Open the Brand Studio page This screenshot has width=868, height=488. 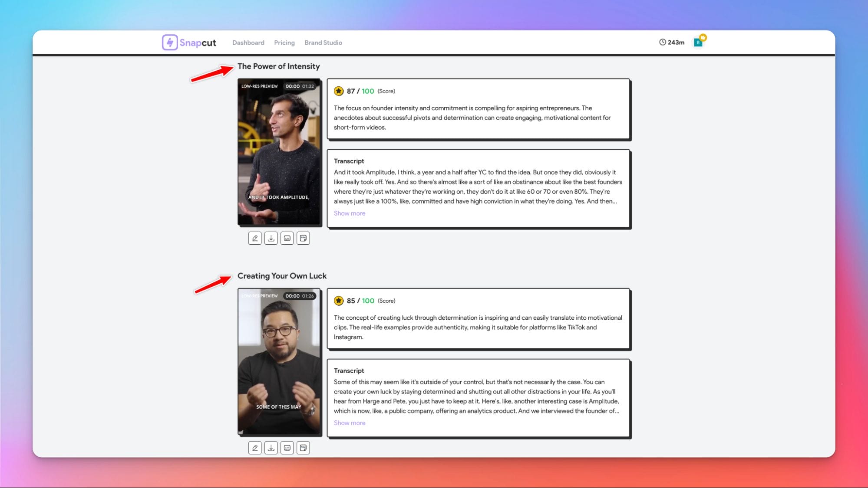tap(323, 43)
